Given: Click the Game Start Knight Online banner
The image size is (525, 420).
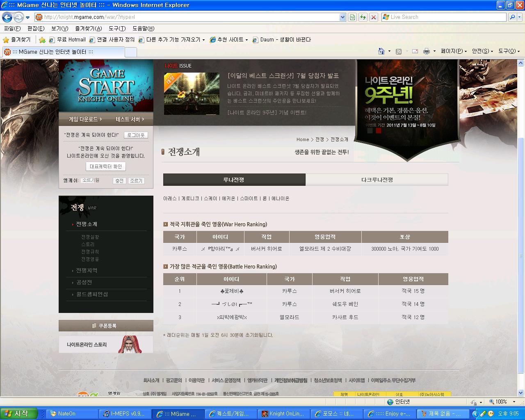Looking at the screenshot, I should pyautogui.click(x=106, y=86).
